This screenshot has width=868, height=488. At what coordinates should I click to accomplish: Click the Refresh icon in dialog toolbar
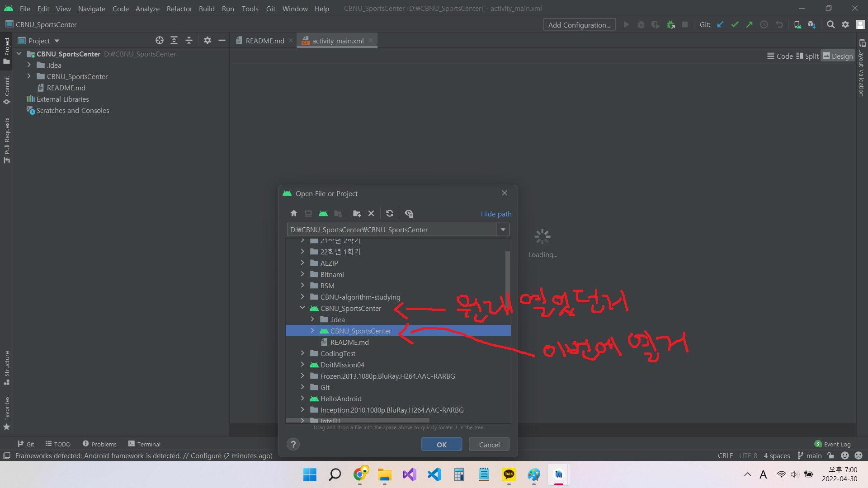pyautogui.click(x=390, y=213)
